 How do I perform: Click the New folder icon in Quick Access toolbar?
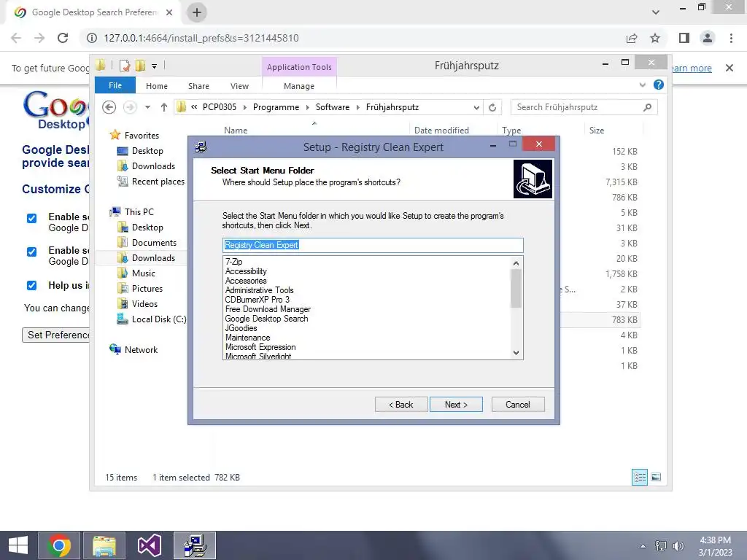pyautogui.click(x=141, y=66)
